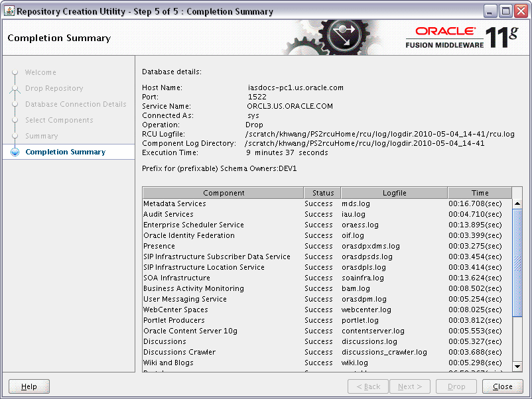Click the Welcome step circle icon
Screen dimensions: 532x399
(15, 73)
